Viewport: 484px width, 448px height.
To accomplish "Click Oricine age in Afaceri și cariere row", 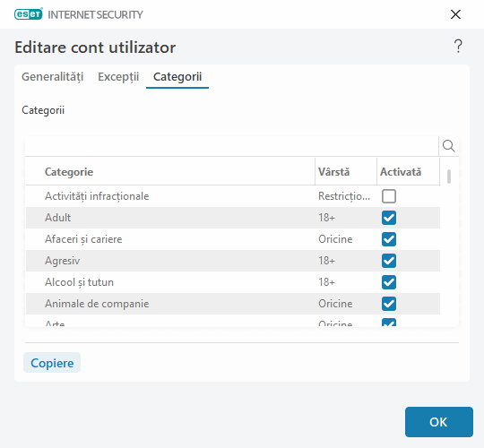I will (x=335, y=239).
